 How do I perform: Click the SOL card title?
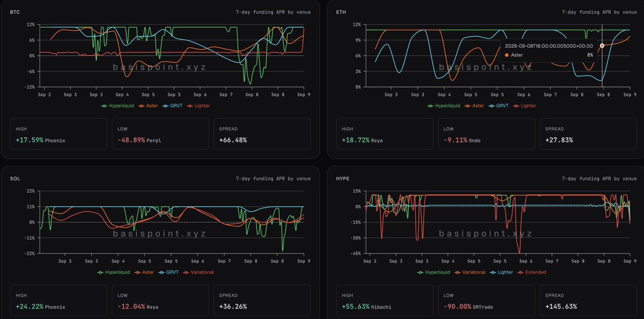point(14,179)
